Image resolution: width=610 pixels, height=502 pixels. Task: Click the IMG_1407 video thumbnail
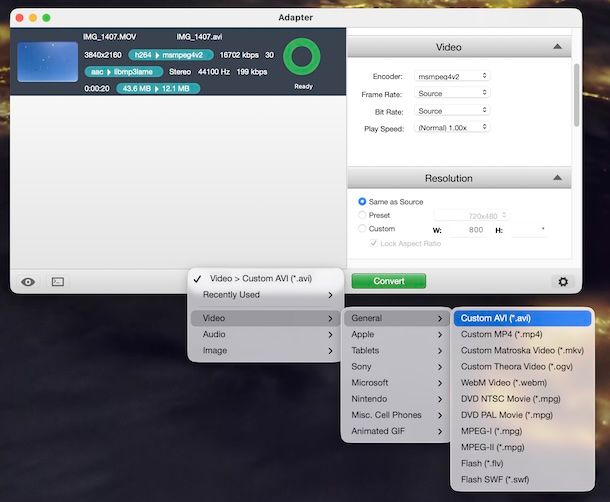(x=45, y=61)
